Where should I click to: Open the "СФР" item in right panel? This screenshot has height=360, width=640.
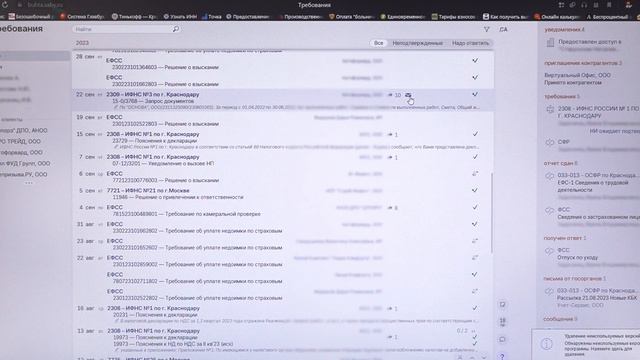coord(563,142)
